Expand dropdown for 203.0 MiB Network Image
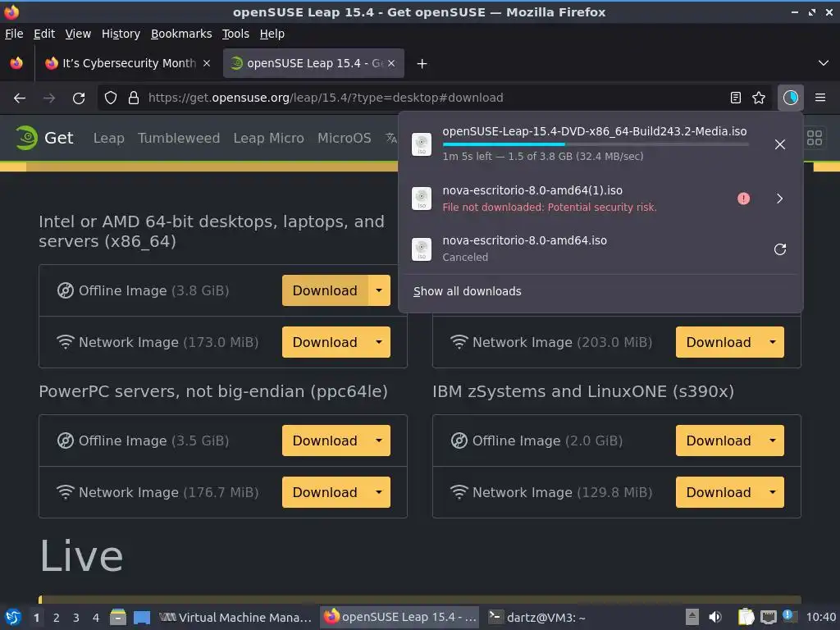 (773, 342)
